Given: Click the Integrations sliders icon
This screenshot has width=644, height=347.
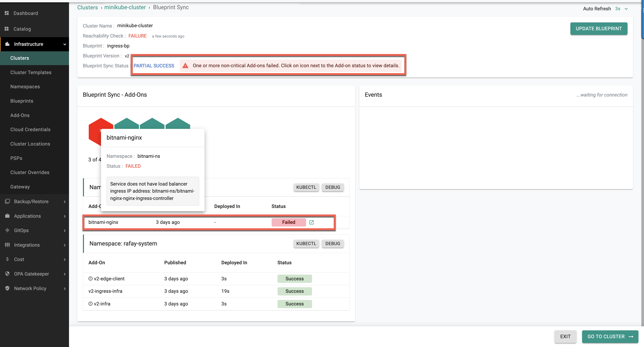Looking at the screenshot, I should tap(7, 245).
